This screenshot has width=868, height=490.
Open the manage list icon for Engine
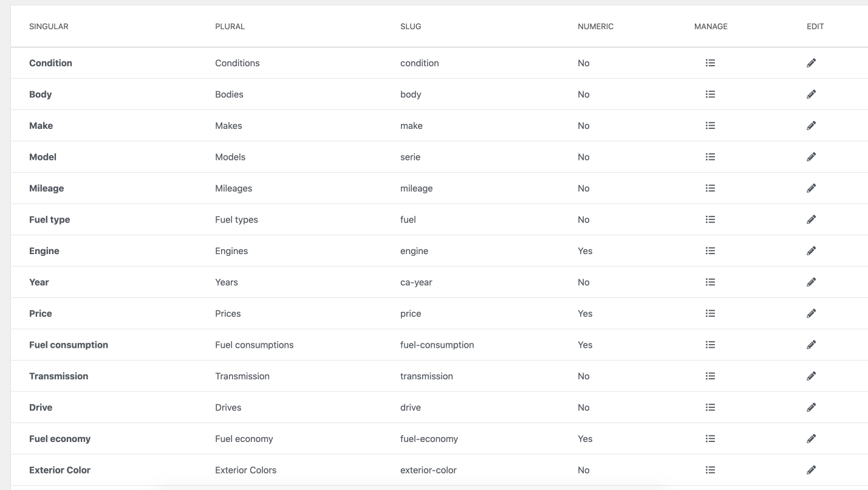click(x=710, y=250)
